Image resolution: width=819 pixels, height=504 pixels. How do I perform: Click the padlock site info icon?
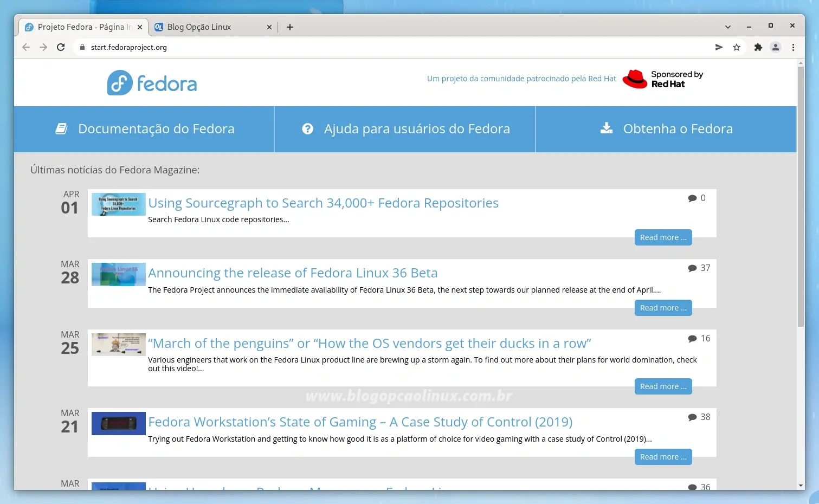point(82,47)
